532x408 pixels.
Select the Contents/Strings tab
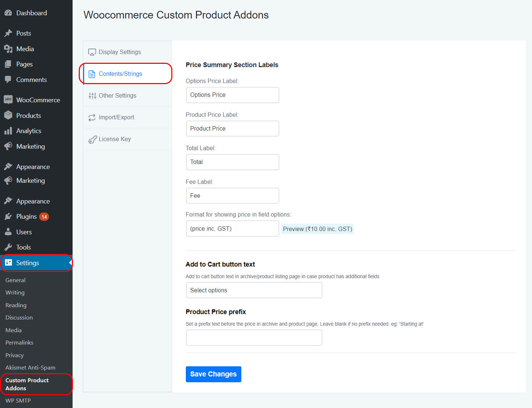pos(127,74)
